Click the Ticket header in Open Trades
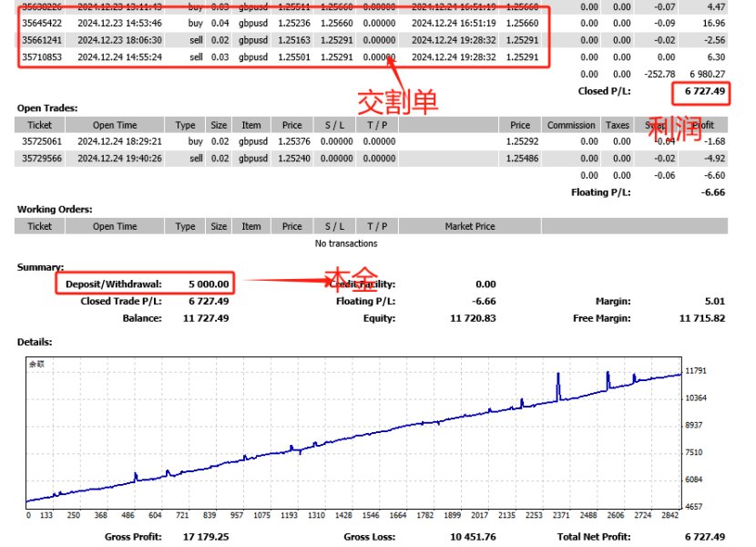This screenshot has height=547, width=756. 40,125
